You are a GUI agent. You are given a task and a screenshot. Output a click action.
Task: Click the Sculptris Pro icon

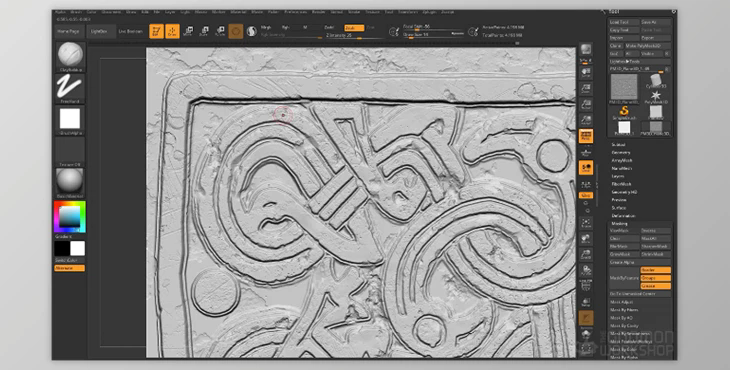click(x=251, y=31)
